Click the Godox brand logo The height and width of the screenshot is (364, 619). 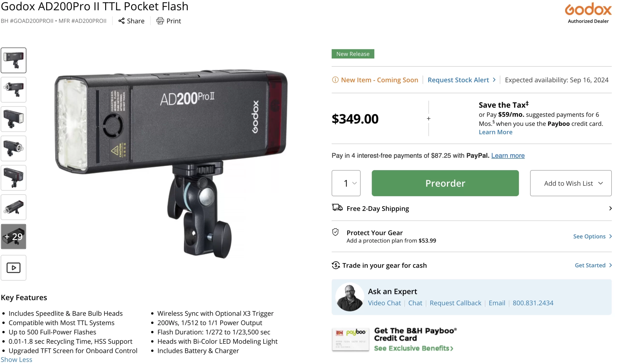pyautogui.click(x=588, y=10)
